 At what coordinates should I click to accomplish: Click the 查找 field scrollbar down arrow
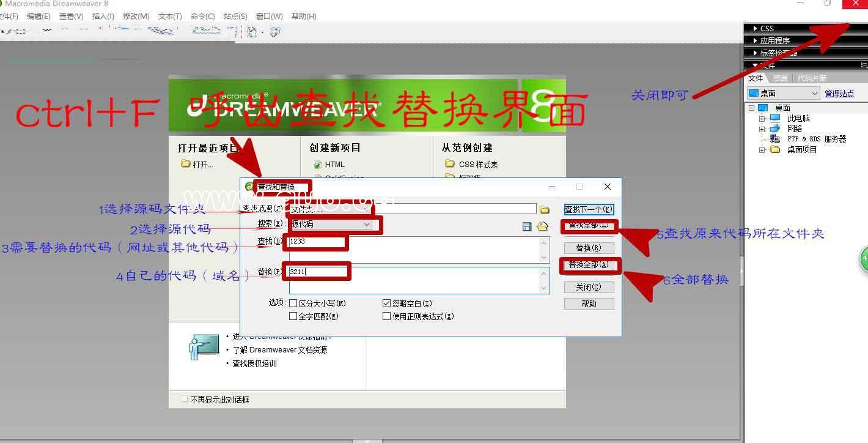[x=544, y=258]
